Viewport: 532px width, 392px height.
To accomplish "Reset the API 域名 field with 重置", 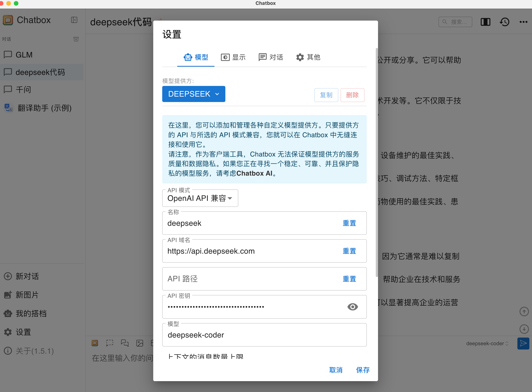I will tap(349, 251).
